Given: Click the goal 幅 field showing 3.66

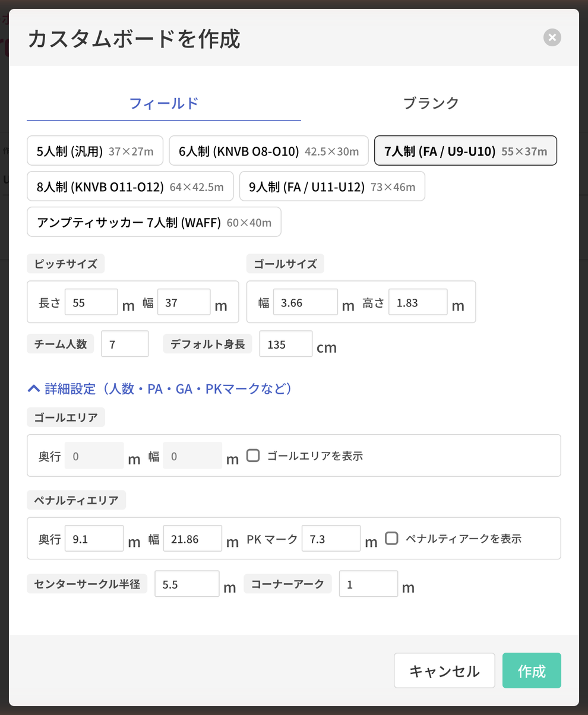Looking at the screenshot, I should 305,302.
